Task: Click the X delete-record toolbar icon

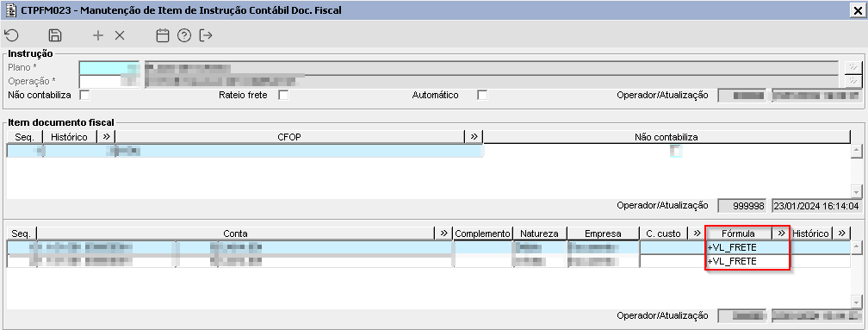Action: pos(120,35)
